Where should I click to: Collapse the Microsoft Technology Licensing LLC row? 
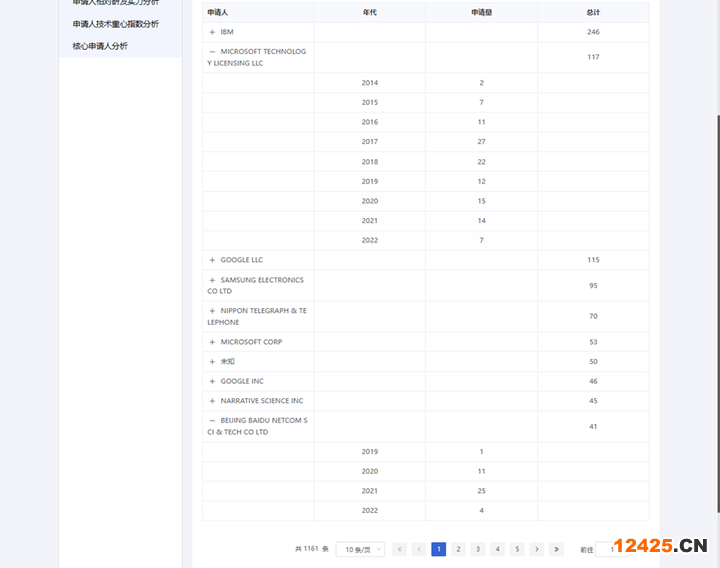(x=212, y=51)
